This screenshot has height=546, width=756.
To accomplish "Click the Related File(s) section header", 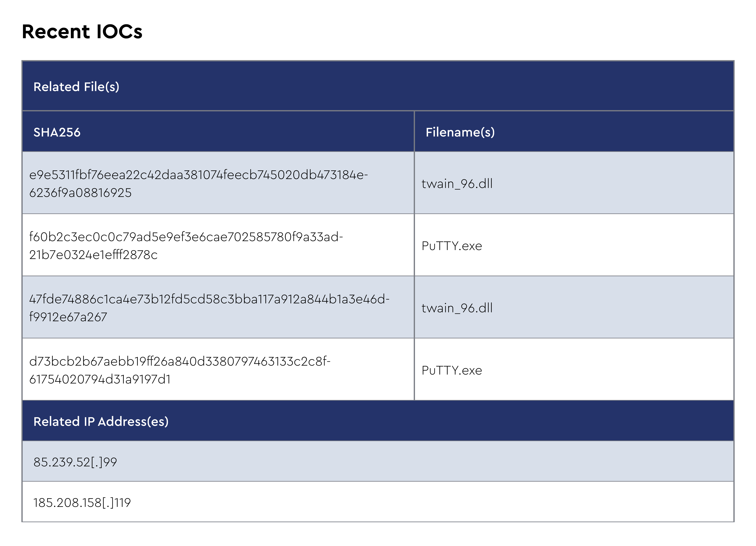I will coord(76,87).
